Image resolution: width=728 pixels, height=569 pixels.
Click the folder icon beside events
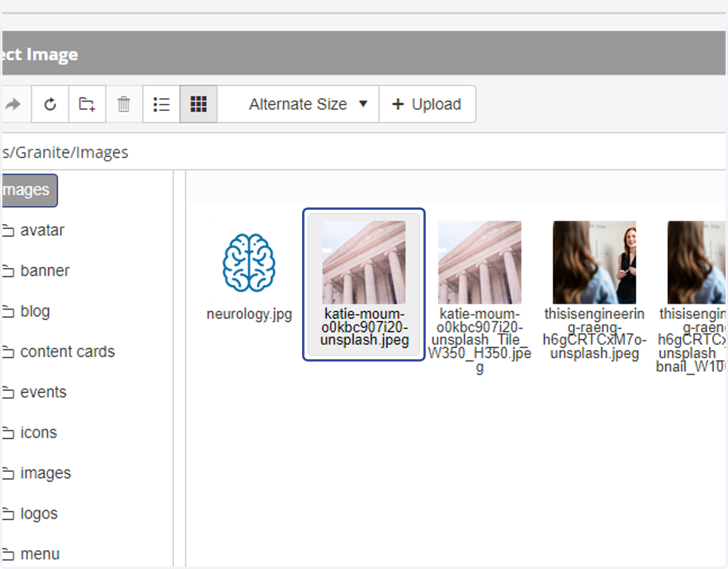click(x=8, y=392)
